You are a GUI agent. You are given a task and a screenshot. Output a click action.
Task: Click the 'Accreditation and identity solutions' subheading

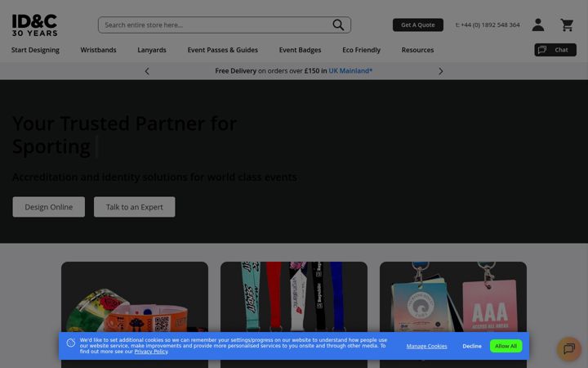click(x=154, y=177)
